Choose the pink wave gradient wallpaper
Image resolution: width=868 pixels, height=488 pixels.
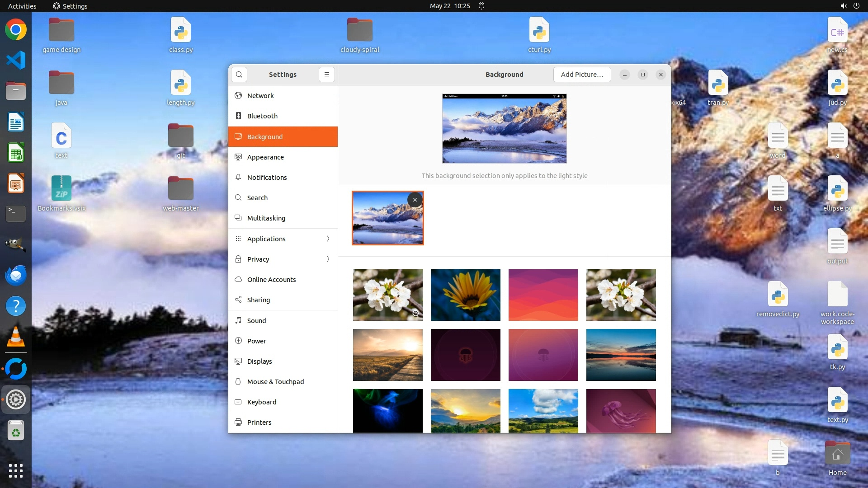coord(543,295)
